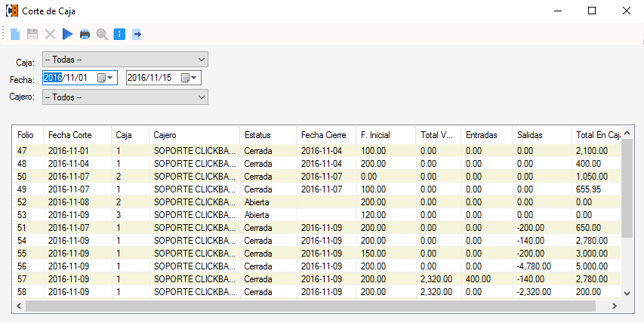
Task: Open calendar picker for end date 2016/11/15
Action: tap(189, 78)
